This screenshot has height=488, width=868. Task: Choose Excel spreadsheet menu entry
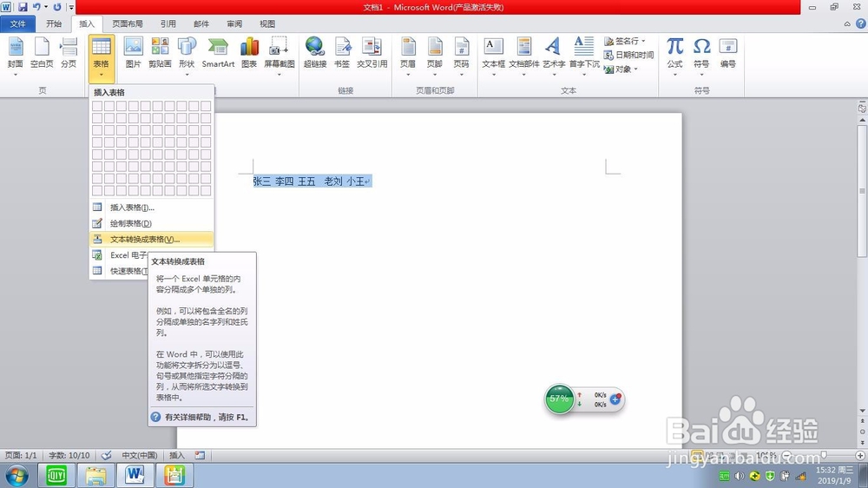[x=119, y=255]
